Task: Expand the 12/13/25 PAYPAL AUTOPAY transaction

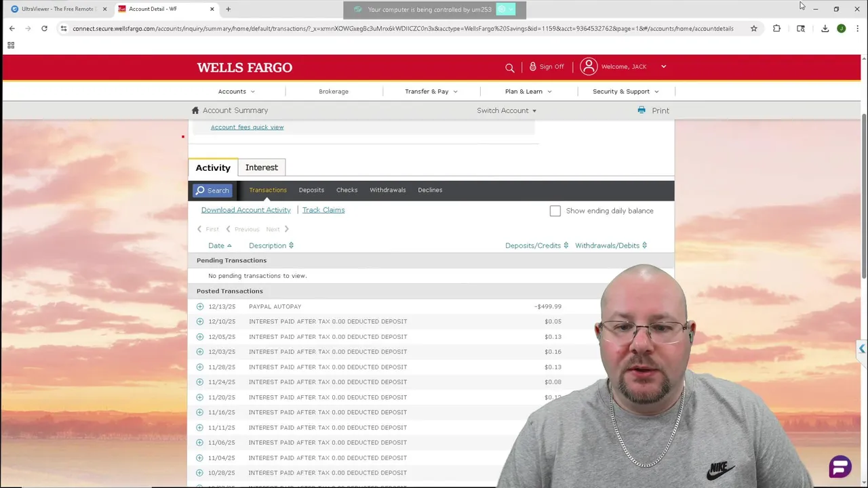Action: pyautogui.click(x=200, y=306)
